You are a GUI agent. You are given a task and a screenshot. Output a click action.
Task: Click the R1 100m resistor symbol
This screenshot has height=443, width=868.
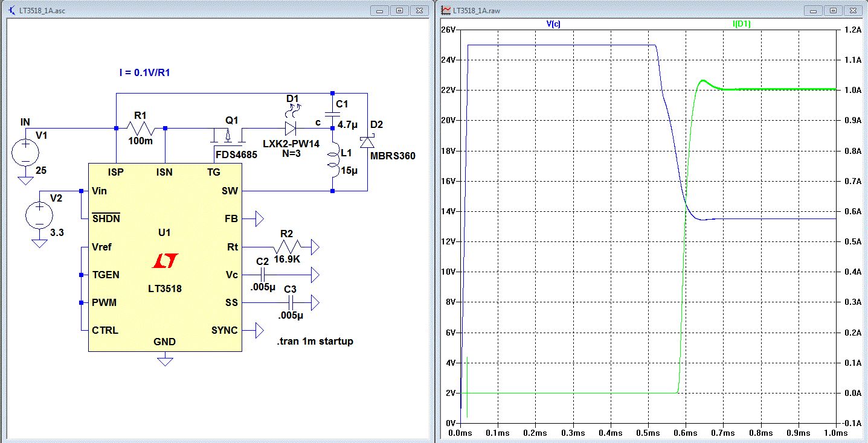click(140, 128)
